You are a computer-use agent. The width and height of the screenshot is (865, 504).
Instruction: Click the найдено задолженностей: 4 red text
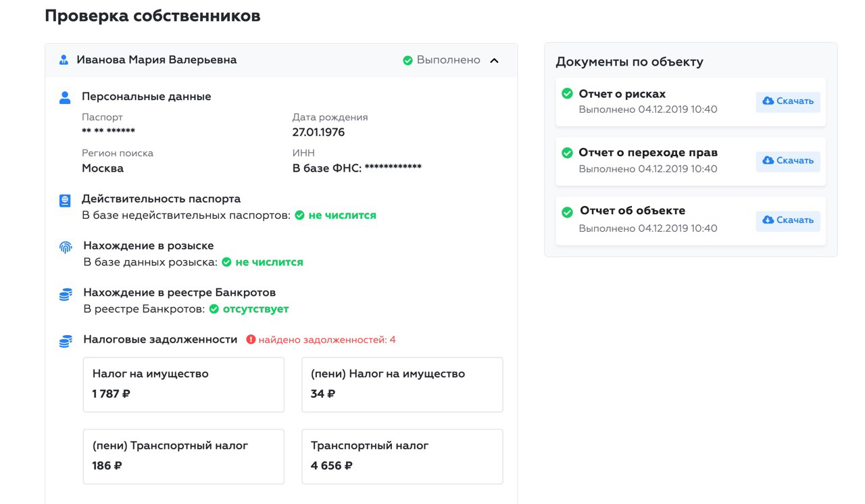pos(327,340)
